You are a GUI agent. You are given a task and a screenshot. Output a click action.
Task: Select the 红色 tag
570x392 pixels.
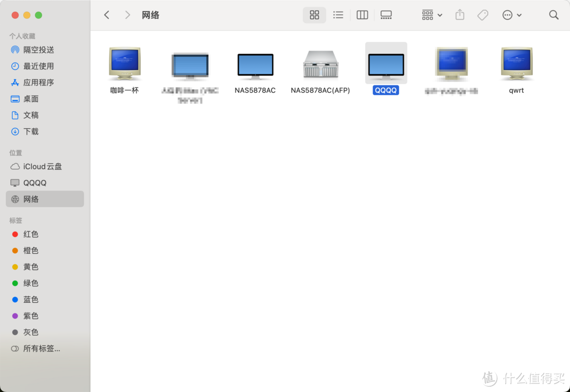pyautogui.click(x=45, y=234)
